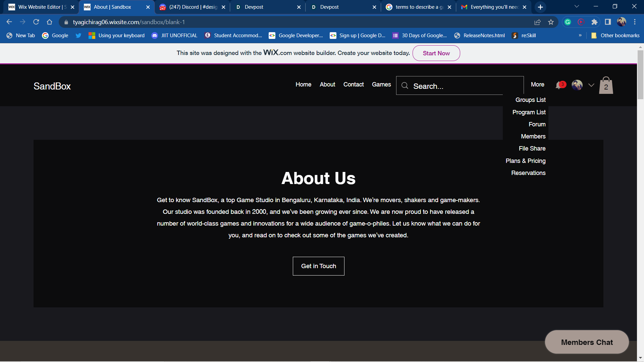Toggle the Chrome side panel
Viewport: 644px width, 362px height.
point(608,22)
